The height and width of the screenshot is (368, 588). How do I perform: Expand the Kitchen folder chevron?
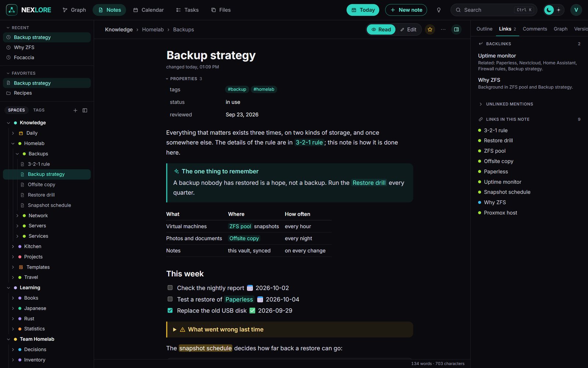point(13,247)
